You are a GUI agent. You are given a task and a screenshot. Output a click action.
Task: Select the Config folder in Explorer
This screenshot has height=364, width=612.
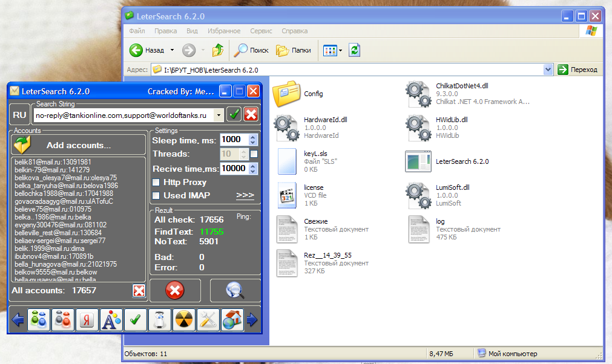(298, 94)
